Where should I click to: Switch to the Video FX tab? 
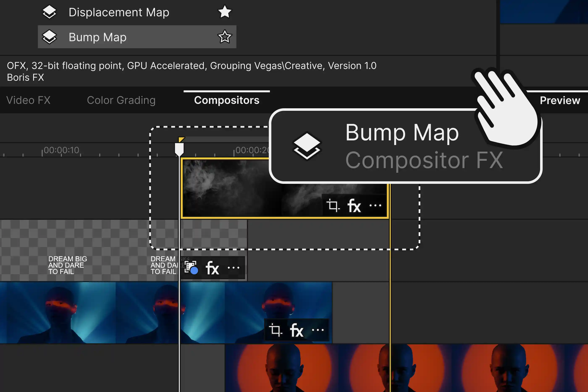click(28, 100)
